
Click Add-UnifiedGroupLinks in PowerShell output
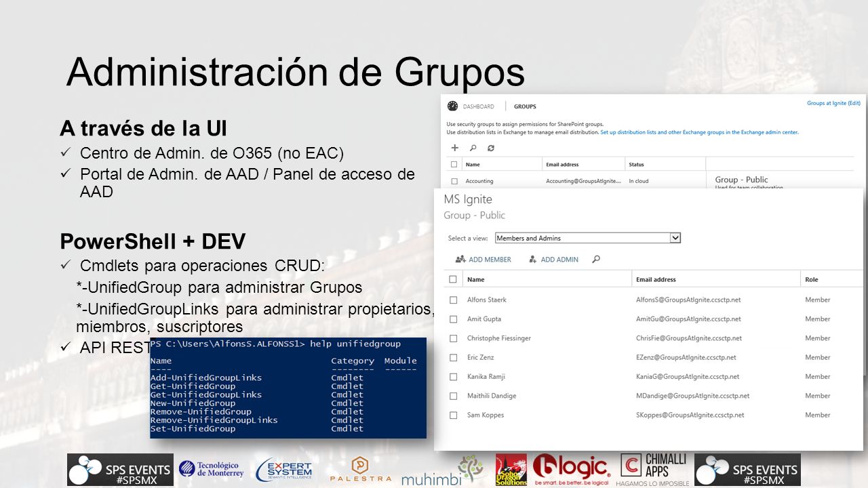(x=206, y=378)
